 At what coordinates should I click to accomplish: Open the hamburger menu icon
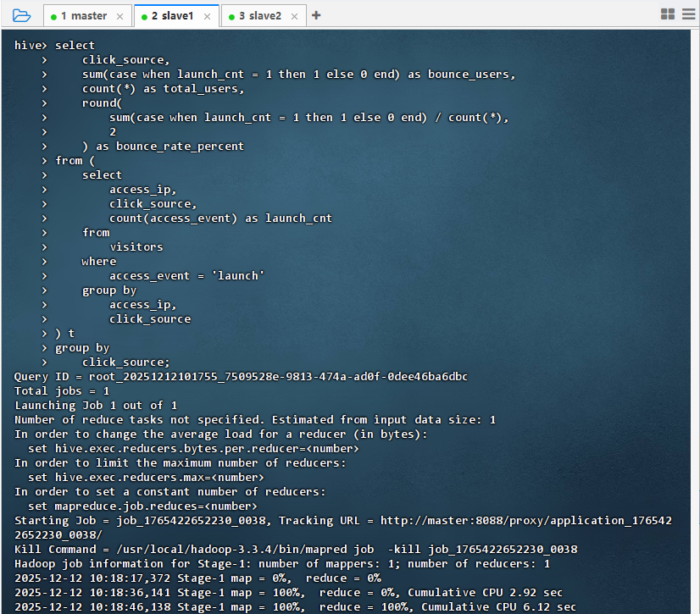click(x=689, y=14)
